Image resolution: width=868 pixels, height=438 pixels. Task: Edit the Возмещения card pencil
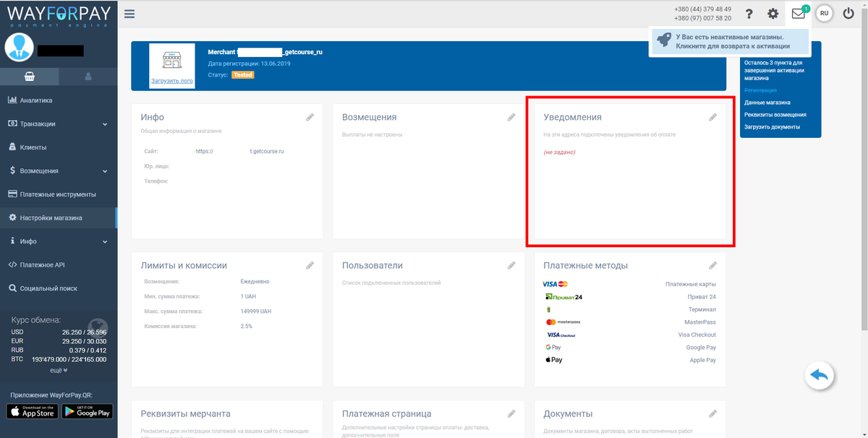tap(511, 117)
